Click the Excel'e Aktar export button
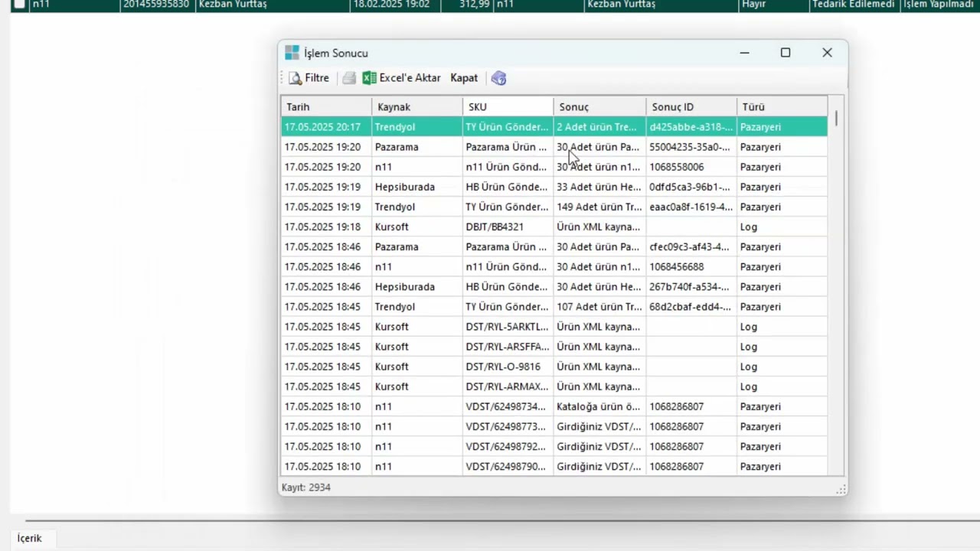The width and height of the screenshot is (980, 551). 402,78
